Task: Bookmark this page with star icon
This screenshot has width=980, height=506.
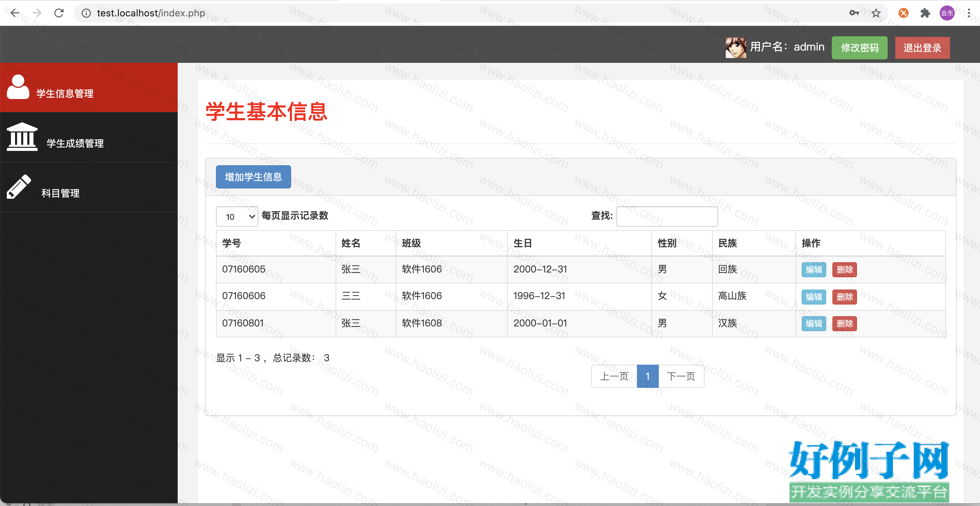Action: point(876,13)
